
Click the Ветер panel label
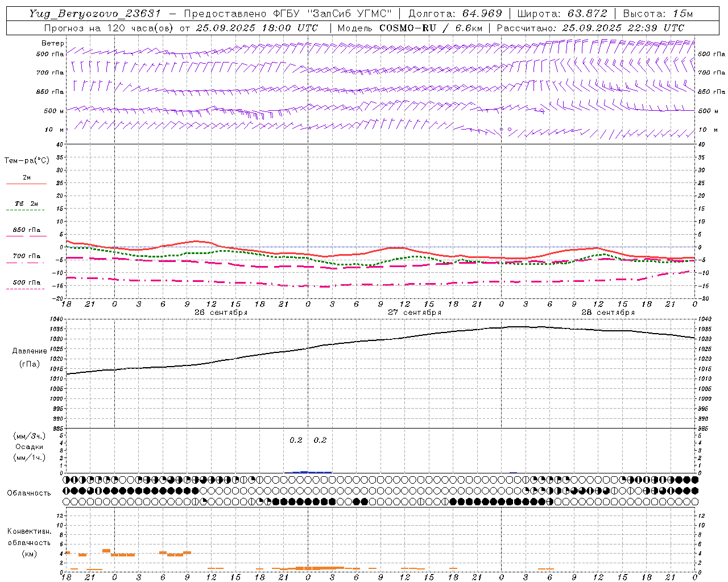(x=53, y=43)
